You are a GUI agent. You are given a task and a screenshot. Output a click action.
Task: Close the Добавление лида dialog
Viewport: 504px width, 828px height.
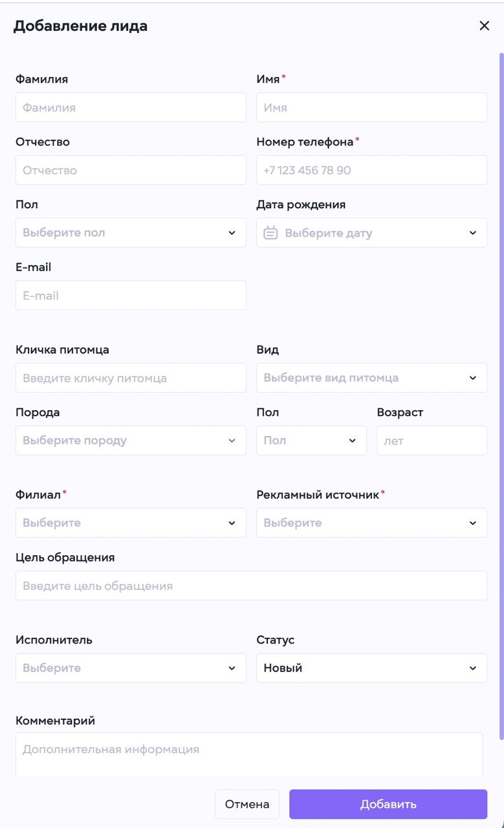[x=484, y=26]
